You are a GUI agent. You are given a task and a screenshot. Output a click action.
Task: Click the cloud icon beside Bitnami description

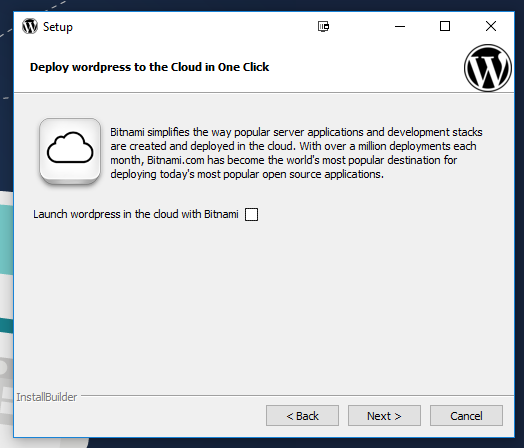[x=70, y=151]
